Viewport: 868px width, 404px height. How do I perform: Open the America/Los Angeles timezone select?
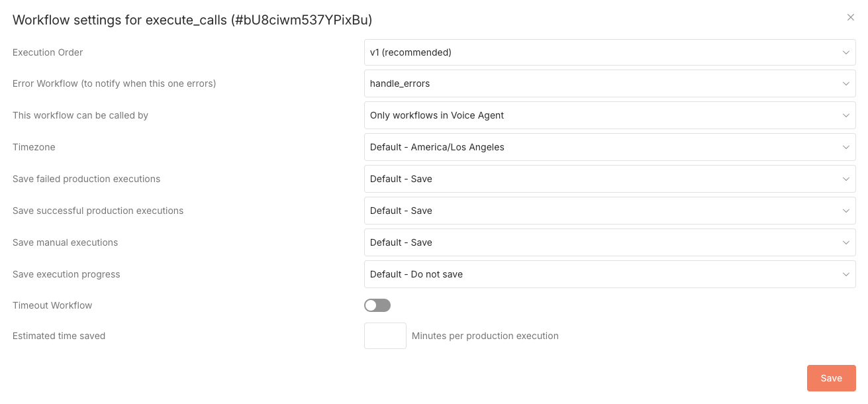tap(596, 148)
